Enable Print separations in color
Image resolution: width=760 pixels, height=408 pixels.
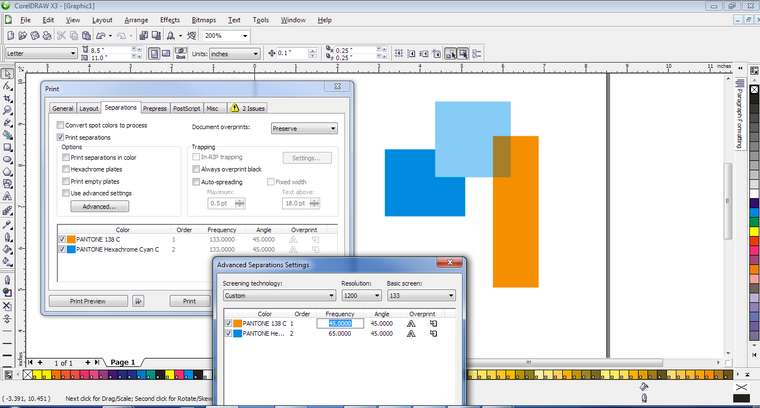point(66,157)
